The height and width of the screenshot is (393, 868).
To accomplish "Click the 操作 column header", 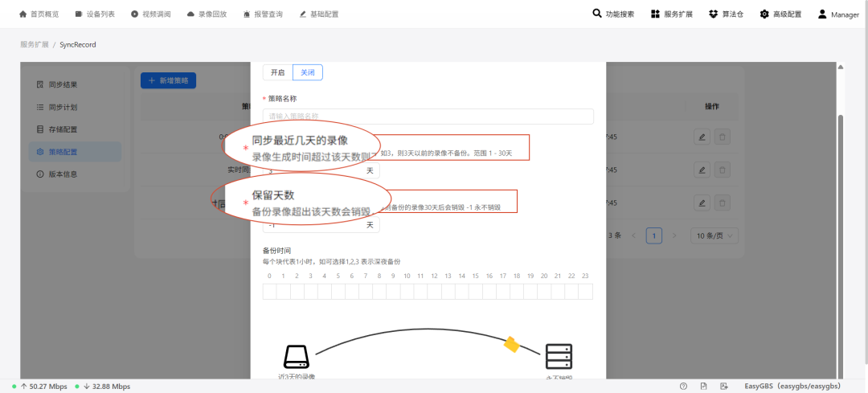I will (x=712, y=107).
